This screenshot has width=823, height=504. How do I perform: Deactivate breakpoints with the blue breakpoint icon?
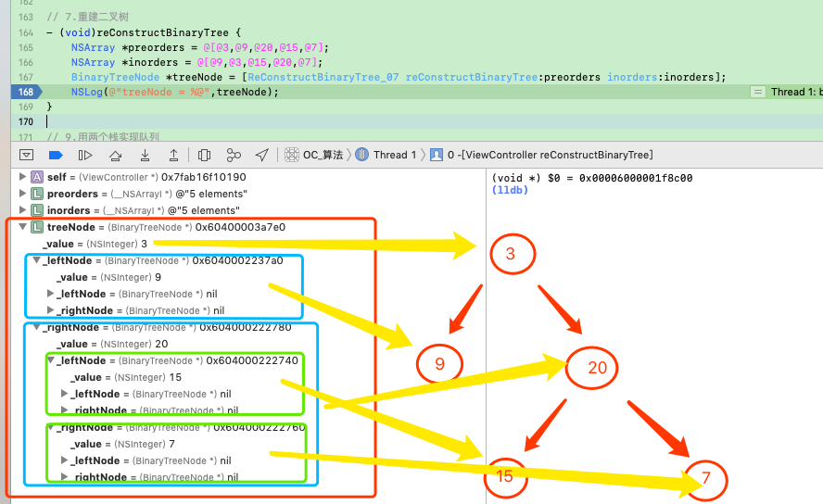point(56,155)
